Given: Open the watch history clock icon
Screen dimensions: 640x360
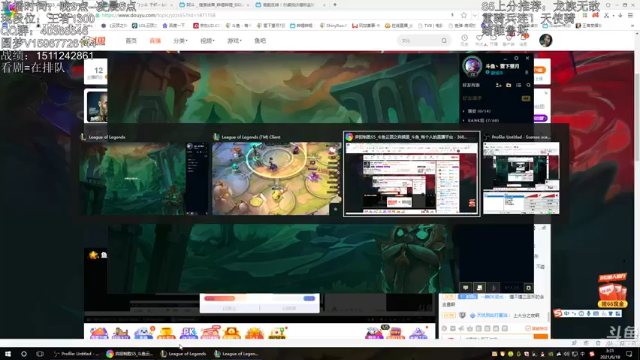Looking at the screenshot, I should click(x=464, y=38).
